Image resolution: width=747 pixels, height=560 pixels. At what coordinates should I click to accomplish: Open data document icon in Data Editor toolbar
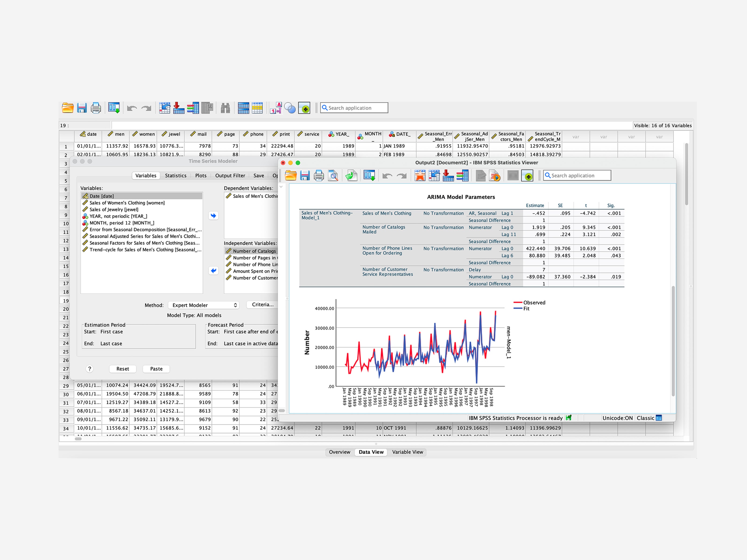click(x=67, y=108)
